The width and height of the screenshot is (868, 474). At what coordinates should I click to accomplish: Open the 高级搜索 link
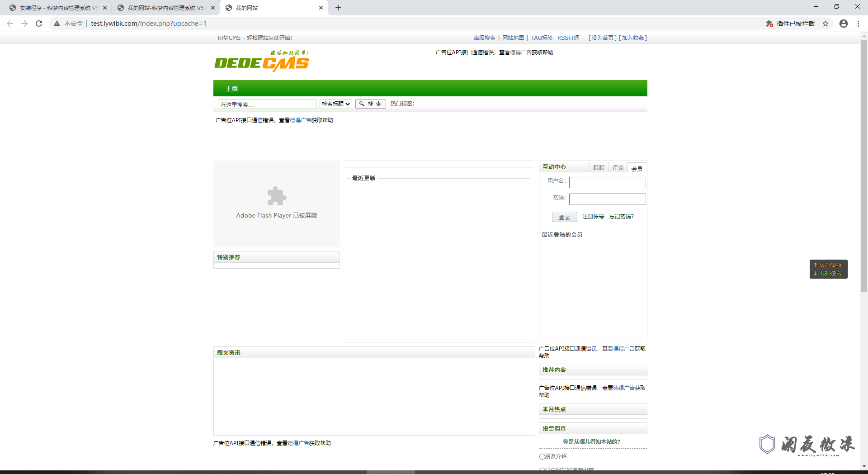tap(484, 38)
